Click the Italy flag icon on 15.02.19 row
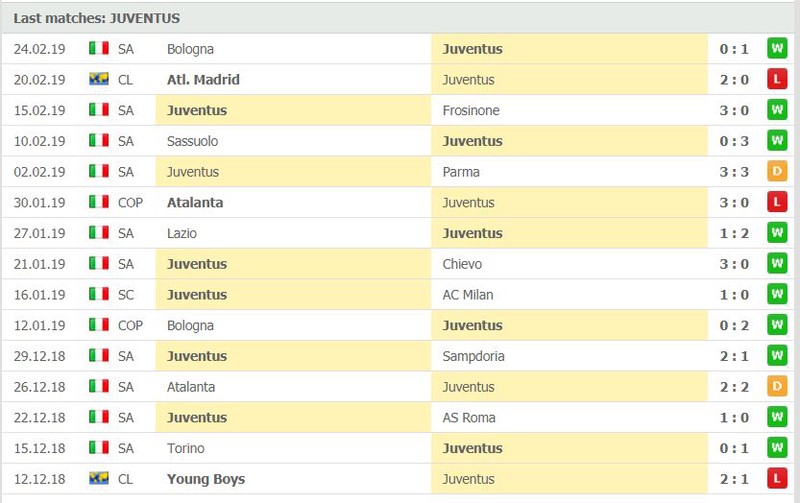The height and width of the screenshot is (503, 800). 99,110
